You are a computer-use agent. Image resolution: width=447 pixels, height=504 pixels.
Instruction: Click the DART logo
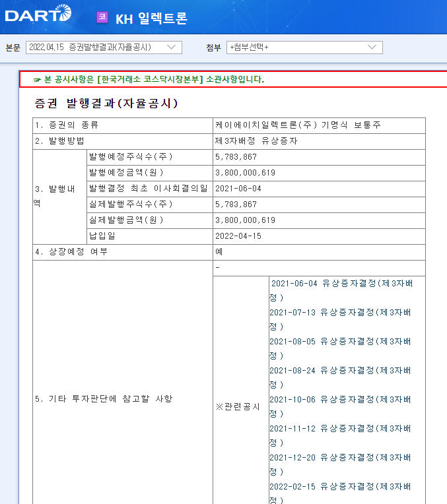38,13
